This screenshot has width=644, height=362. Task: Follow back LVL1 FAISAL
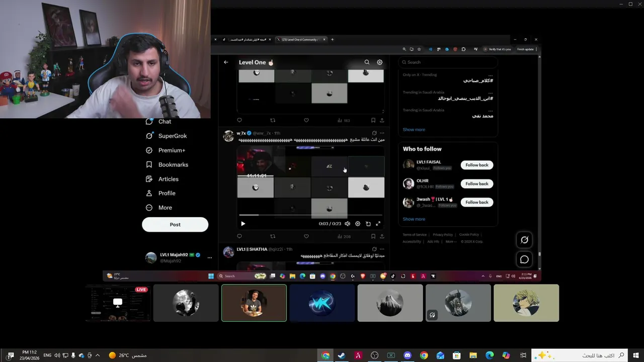click(x=477, y=165)
